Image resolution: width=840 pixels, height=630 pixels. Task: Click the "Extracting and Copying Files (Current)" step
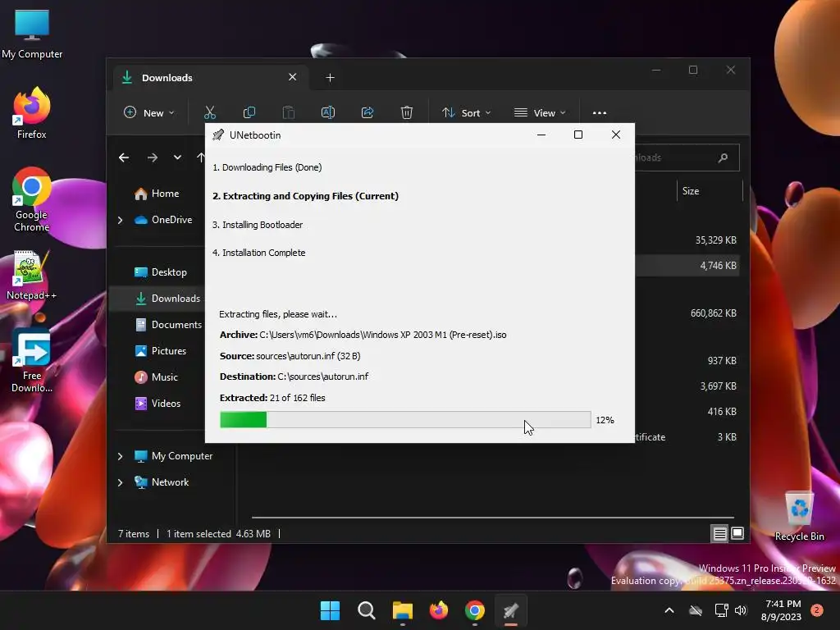(x=305, y=196)
